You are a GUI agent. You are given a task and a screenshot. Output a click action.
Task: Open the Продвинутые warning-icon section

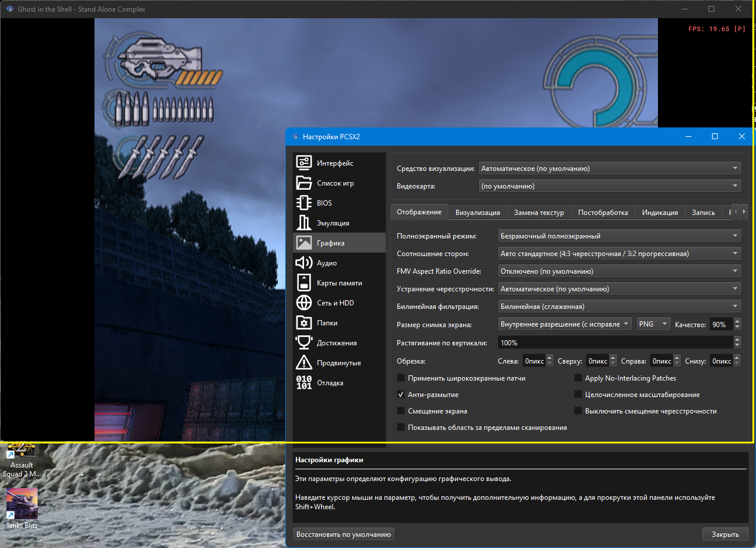click(x=339, y=363)
